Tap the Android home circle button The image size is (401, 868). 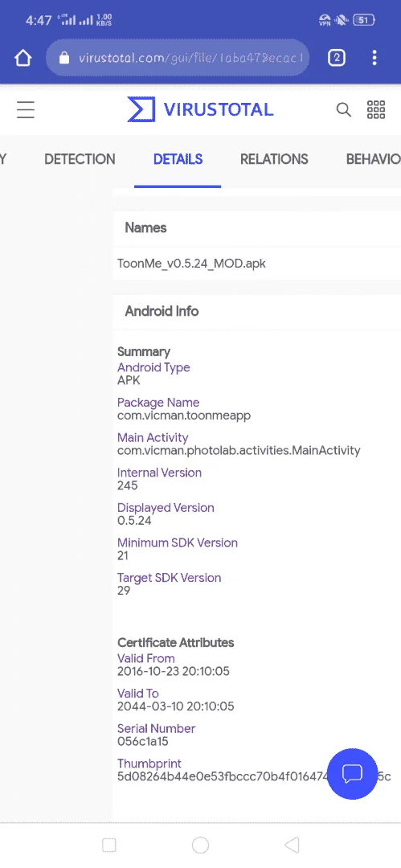201,845
